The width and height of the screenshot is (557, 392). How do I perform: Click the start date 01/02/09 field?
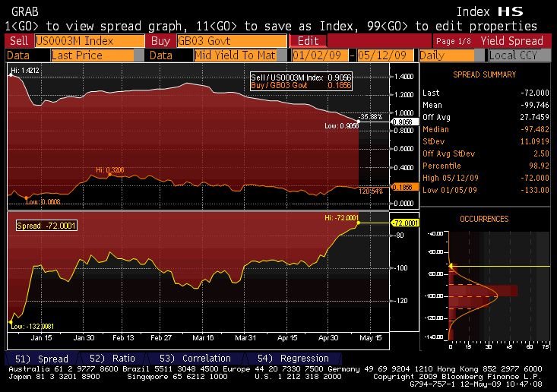coord(319,55)
